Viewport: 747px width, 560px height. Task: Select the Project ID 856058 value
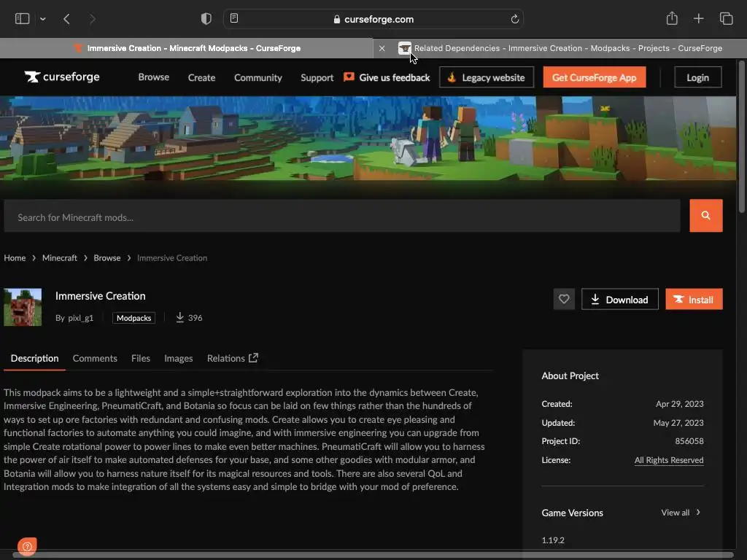tap(689, 441)
